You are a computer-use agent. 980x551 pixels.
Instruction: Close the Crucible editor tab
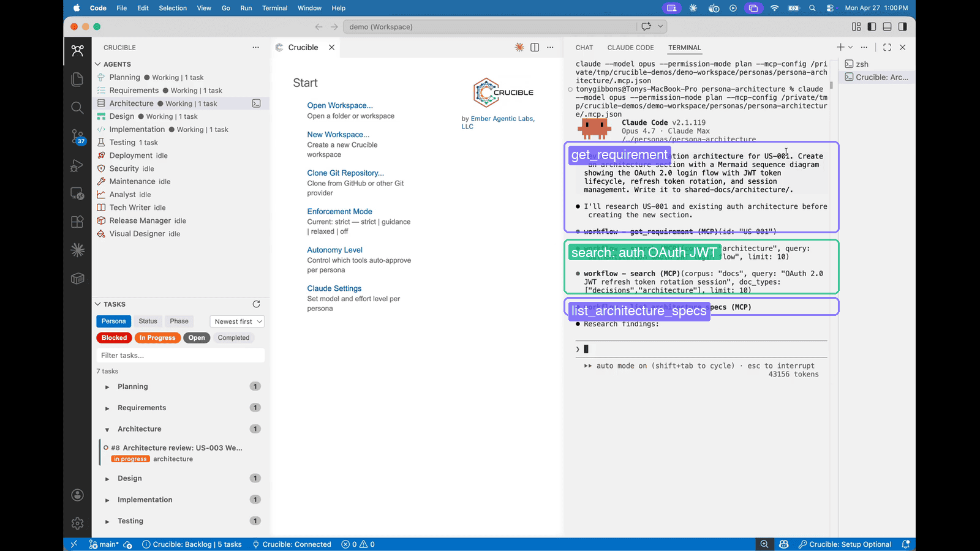(331, 47)
